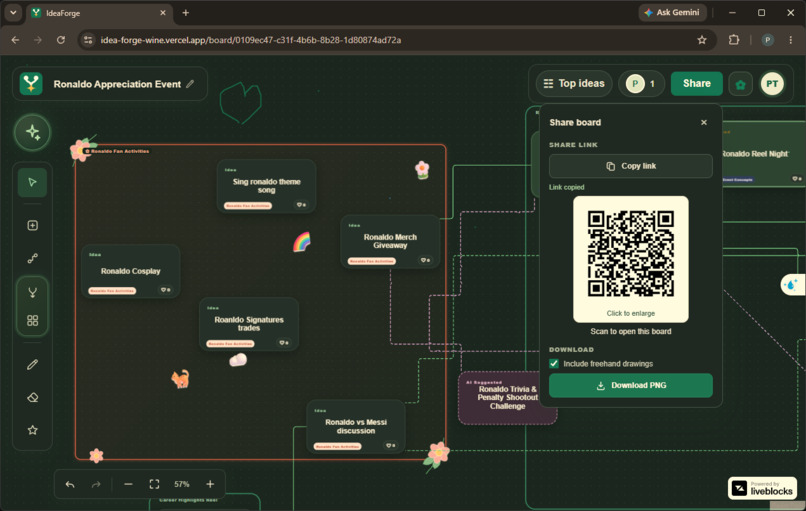806x511 pixels.
Task: Zoom in with the plus button
Action: click(210, 484)
